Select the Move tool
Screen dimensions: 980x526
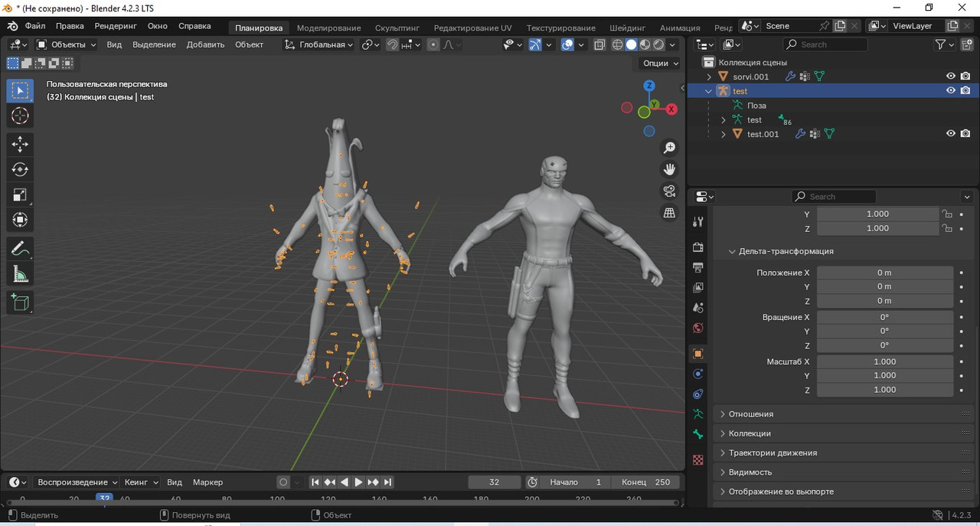click(x=21, y=144)
